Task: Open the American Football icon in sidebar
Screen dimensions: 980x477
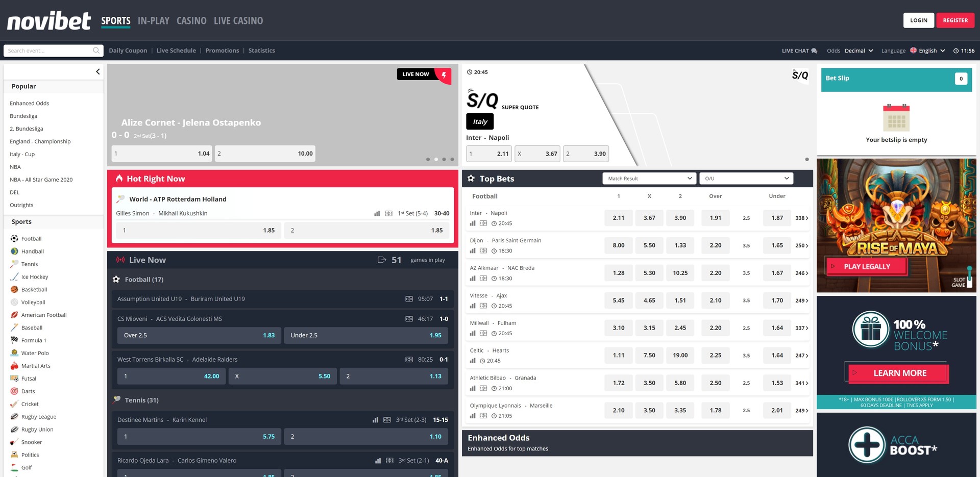Action: coord(14,315)
